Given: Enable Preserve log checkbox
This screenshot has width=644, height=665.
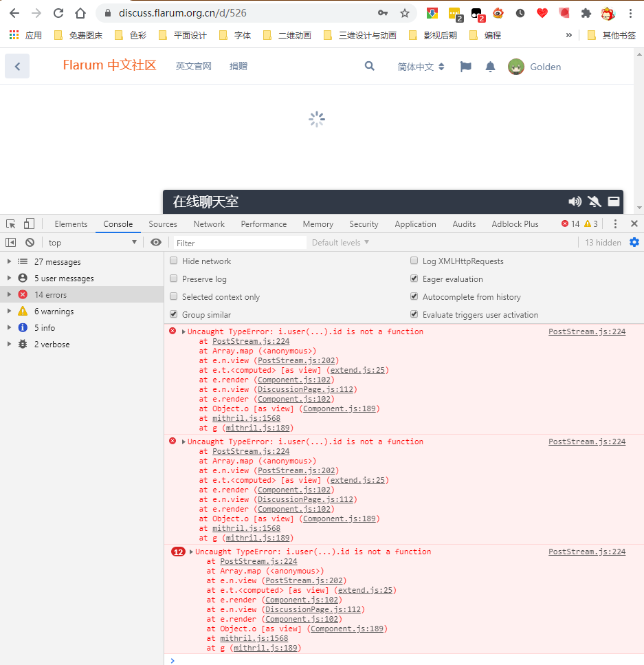Looking at the screenshot, I should coord(173,279).
